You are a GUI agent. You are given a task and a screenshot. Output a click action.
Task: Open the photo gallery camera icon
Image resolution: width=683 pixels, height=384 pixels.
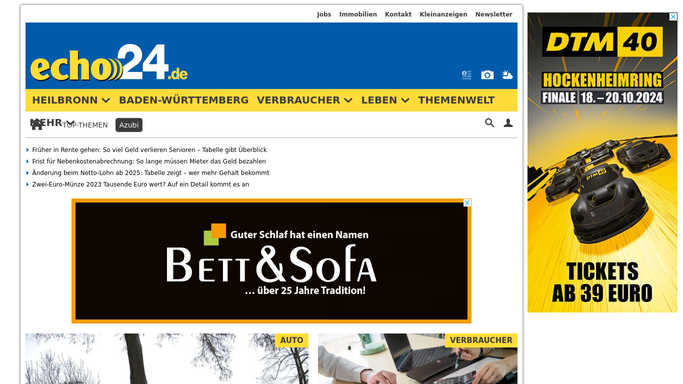point(487,75)
